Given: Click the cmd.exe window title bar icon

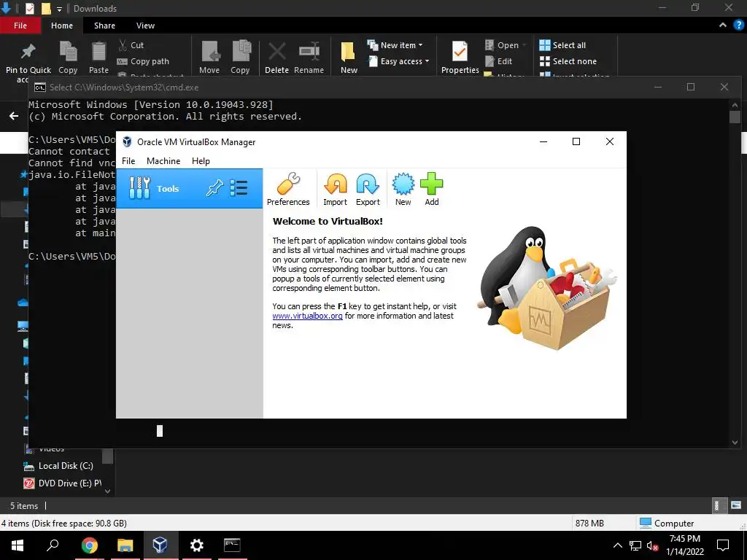Looking at the screenshot, I should click(x=40, y=87).
